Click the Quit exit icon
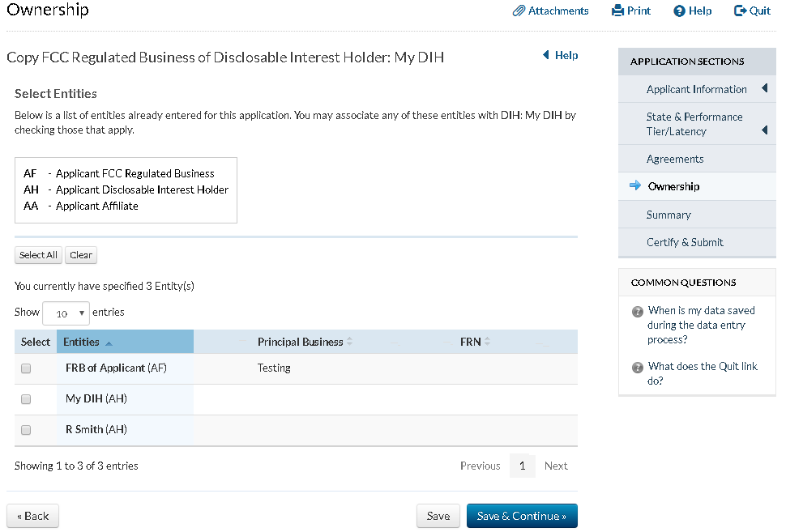Viewport: 786px width, 532px height. tap(740, 11)
